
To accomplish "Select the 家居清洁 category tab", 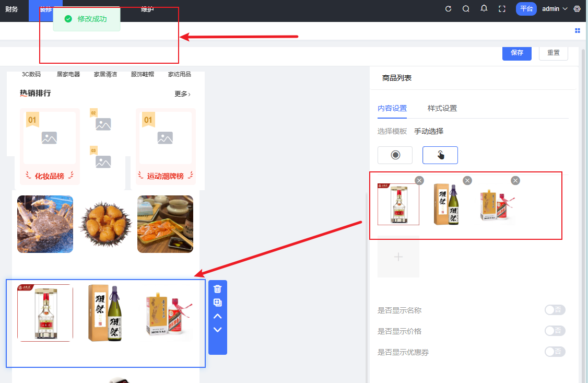I will coord(105,74).
